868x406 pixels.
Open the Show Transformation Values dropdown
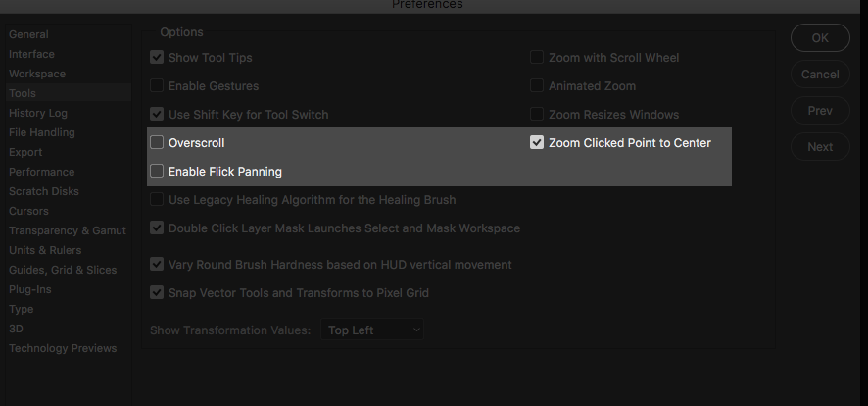click(x=372, y=330)
